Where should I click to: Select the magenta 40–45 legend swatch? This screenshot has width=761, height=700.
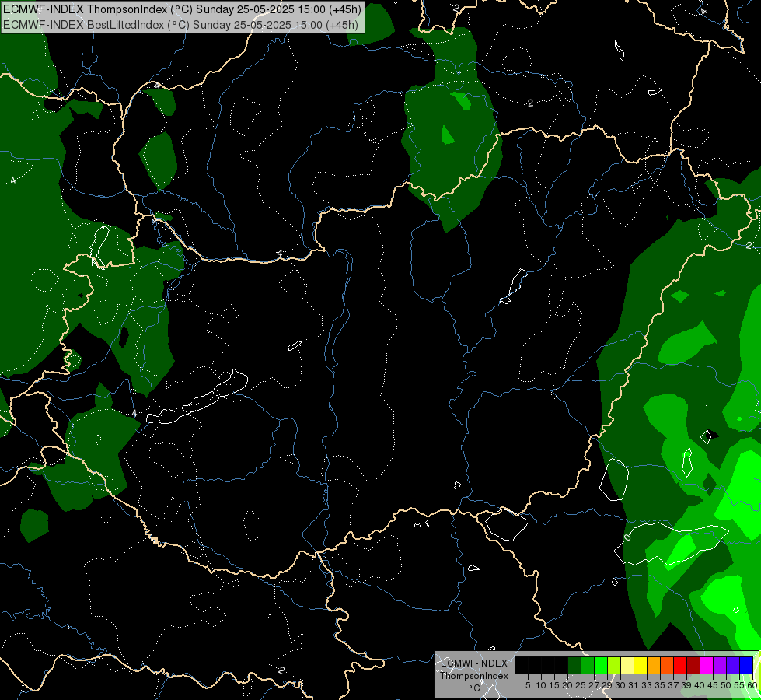(707, 665)
